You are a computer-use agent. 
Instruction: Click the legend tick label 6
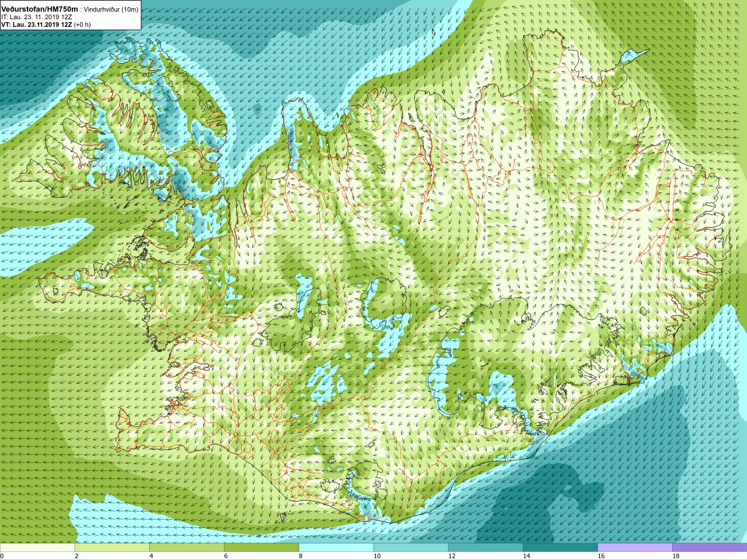coord(226,556)
